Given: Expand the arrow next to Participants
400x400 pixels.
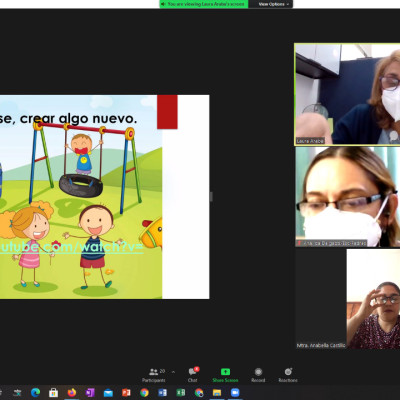Looking at the screenshot, I should (173, 371).
